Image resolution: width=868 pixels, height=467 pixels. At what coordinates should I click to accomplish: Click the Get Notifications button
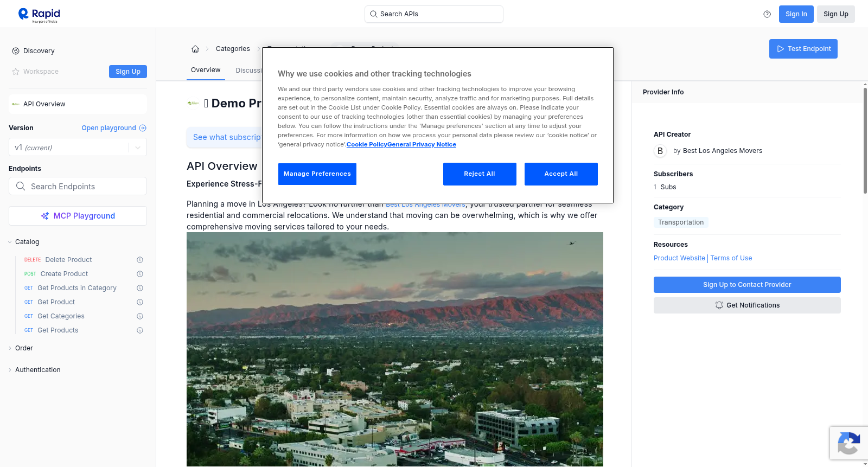tap(747, 305)
